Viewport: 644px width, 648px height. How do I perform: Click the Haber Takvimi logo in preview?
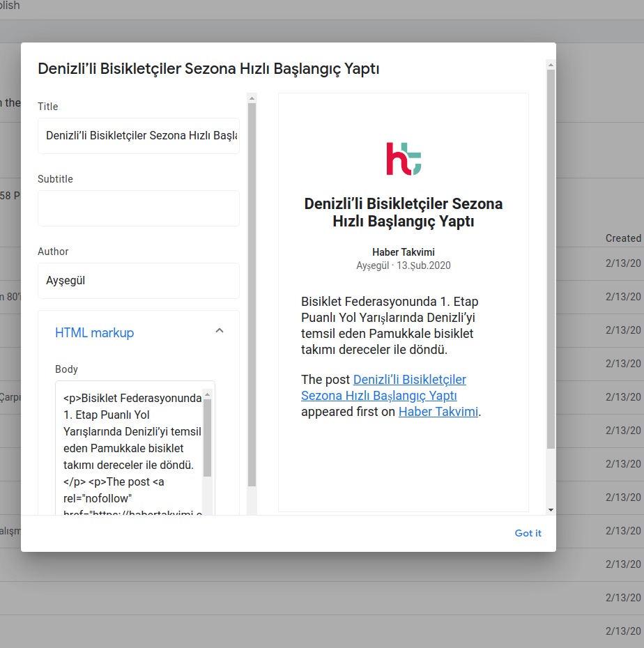404,159
